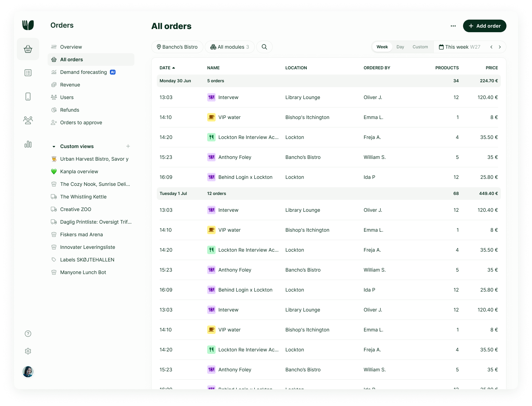Image resolution: width=532 pixels, height=406 pixels.
Task: Click the list icon in left rail
Action: pyautogui.click(x=28, y=73)
